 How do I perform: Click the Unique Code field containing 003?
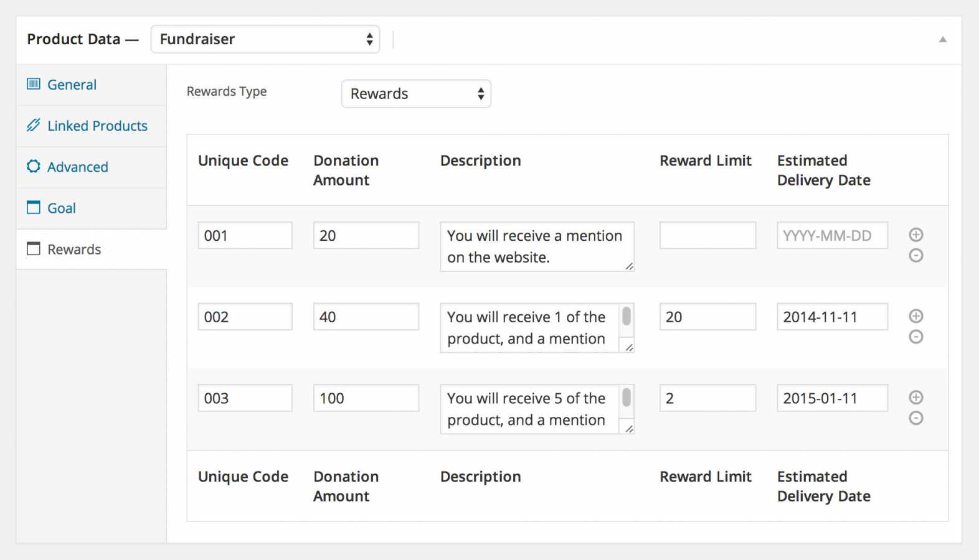[245, 398]
